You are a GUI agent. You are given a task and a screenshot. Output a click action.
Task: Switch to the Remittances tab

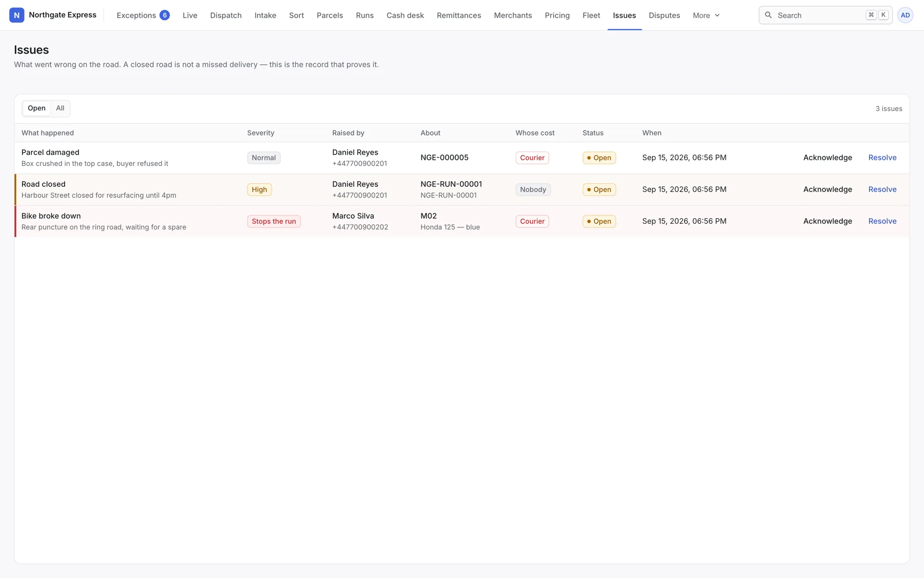click(x=459, y=15)
